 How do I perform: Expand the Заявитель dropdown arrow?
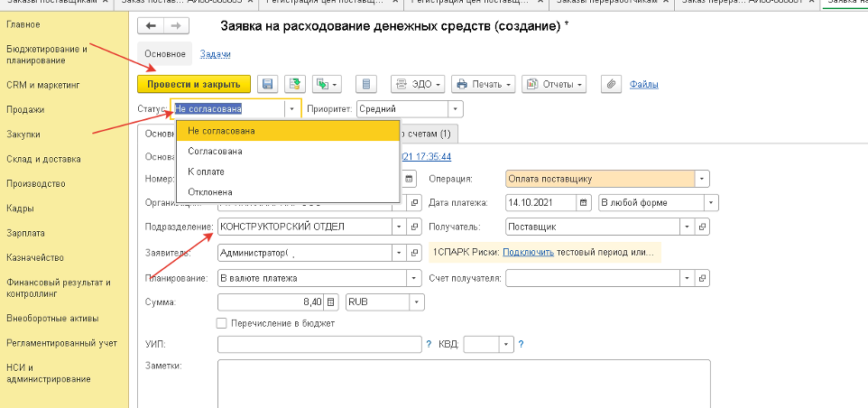pyautogui.click(x=400, y=253)
